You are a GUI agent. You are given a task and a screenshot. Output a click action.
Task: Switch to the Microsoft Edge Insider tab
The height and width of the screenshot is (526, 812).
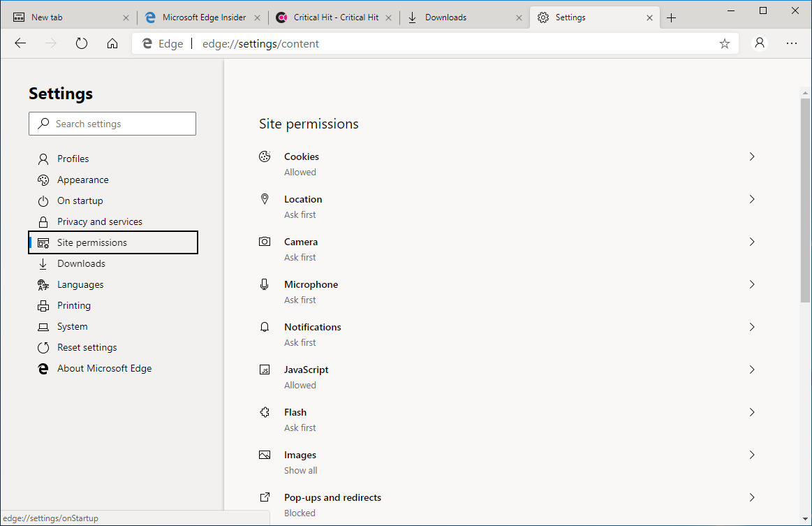(x=202, y=17)
